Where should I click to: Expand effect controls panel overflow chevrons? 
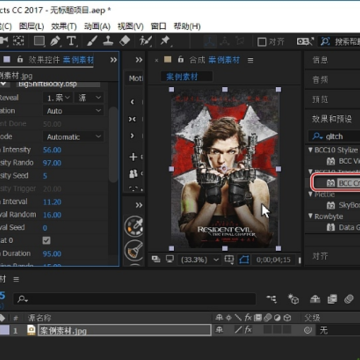114,60
